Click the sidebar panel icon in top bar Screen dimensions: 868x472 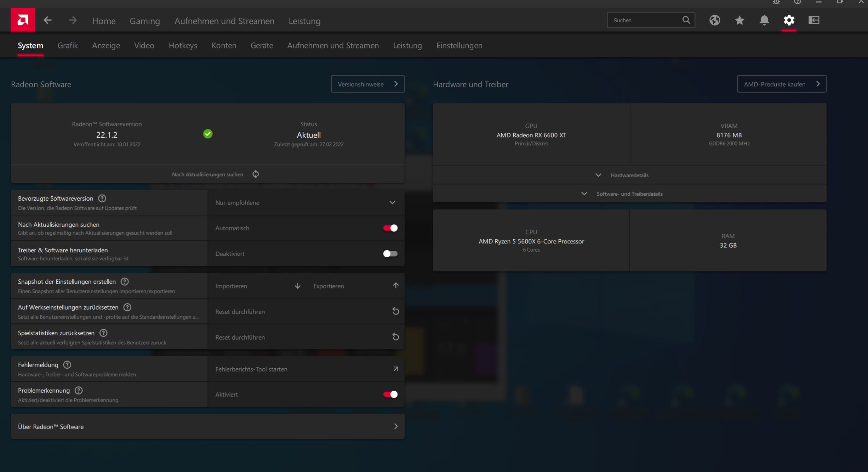(x=814, y=20)
